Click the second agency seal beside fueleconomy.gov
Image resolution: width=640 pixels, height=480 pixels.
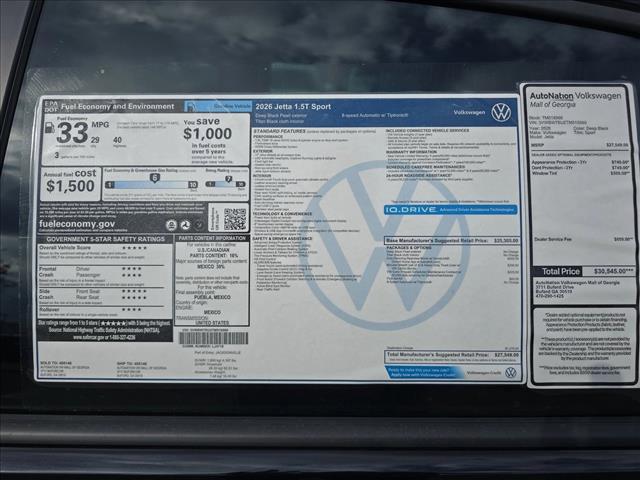[185, 225]
